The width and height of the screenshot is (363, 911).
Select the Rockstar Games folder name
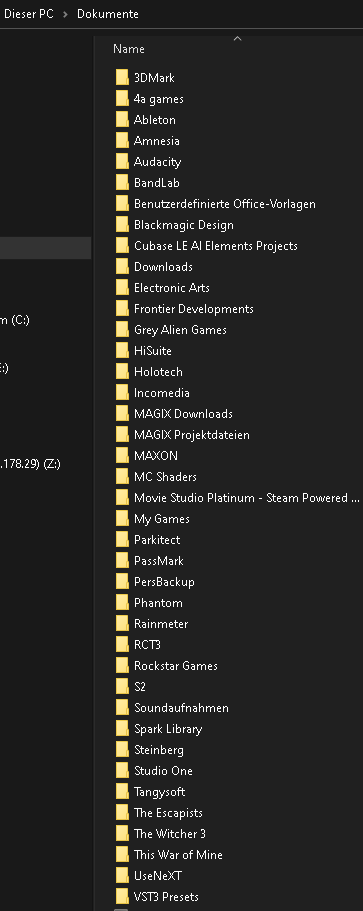[175, 666]
